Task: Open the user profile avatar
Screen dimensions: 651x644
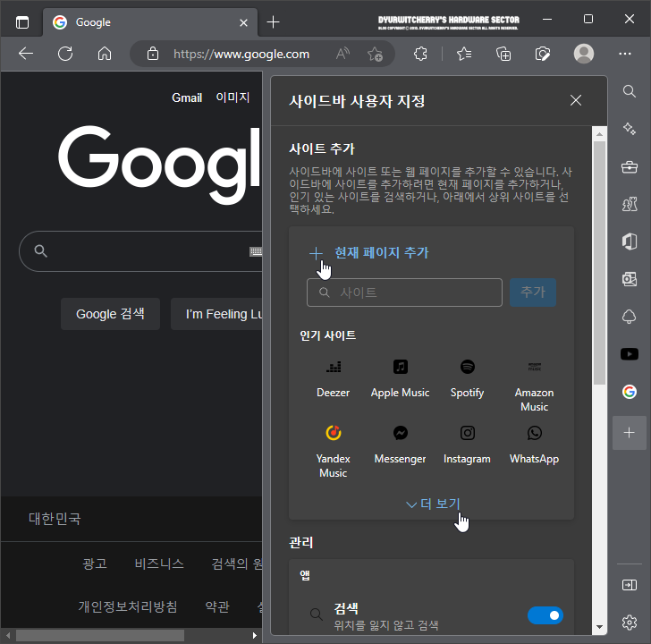Action: (x=584, y=54)
